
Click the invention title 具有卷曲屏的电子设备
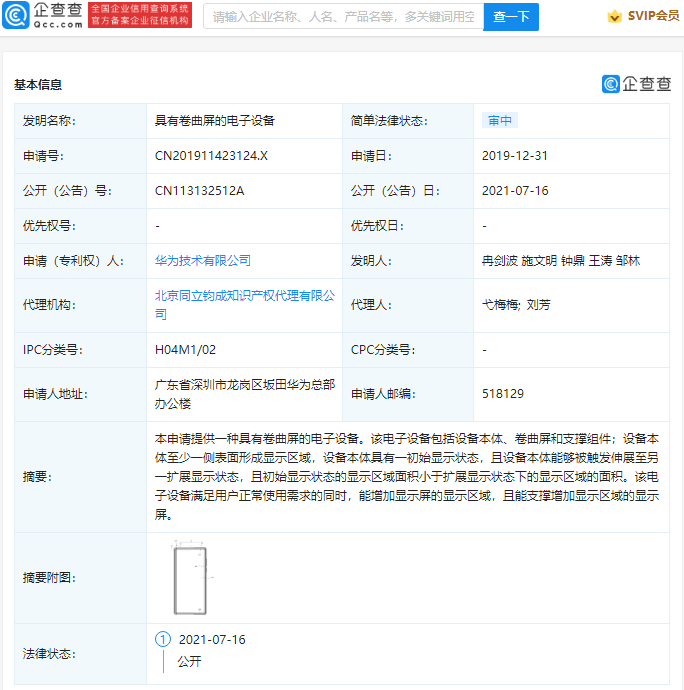tap(214, 121)
